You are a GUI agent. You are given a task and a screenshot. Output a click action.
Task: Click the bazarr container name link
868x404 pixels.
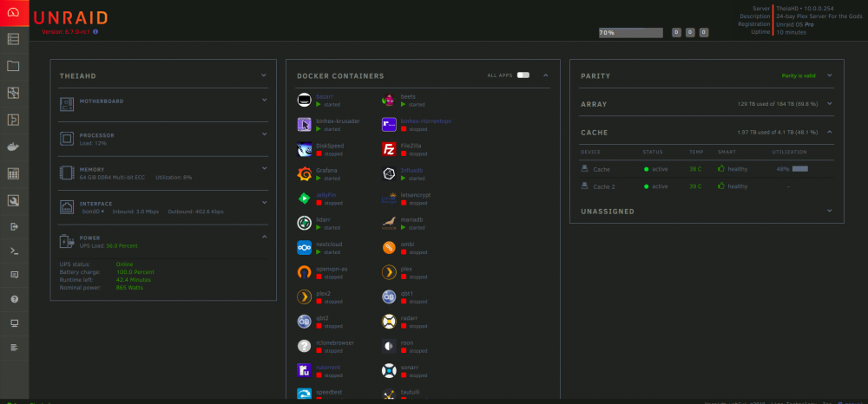pos(325,97)
